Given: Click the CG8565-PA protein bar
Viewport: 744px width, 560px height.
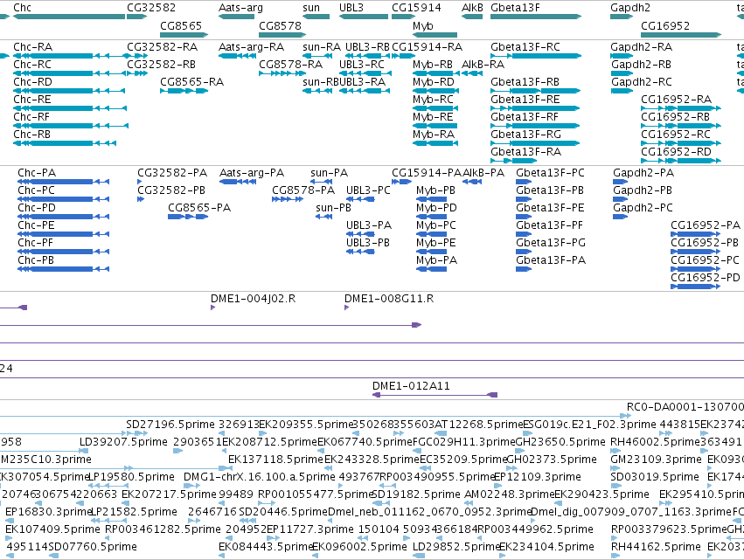Looking at the screenshot, I should (x=188, y=217).
